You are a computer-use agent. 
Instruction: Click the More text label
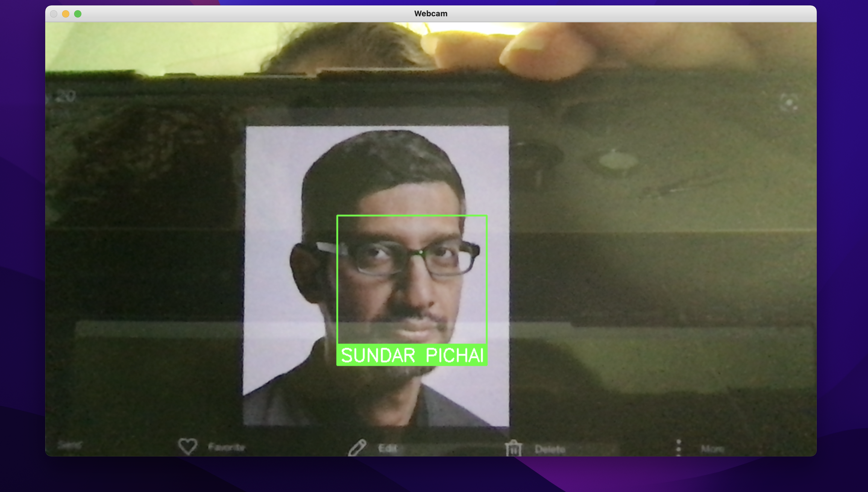(x=713, y=449)
